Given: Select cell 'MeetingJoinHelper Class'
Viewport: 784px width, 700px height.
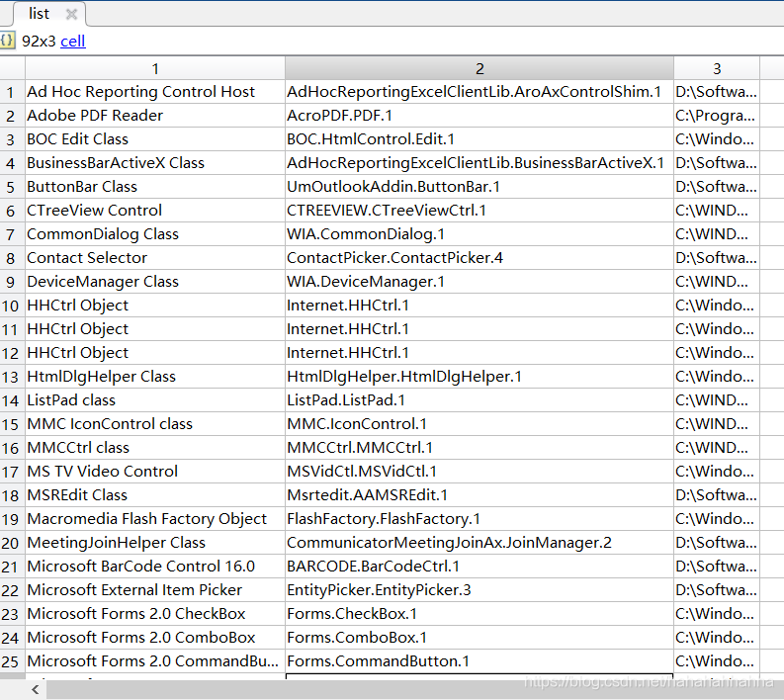Looking at the screenshot, I should (155, 543).
